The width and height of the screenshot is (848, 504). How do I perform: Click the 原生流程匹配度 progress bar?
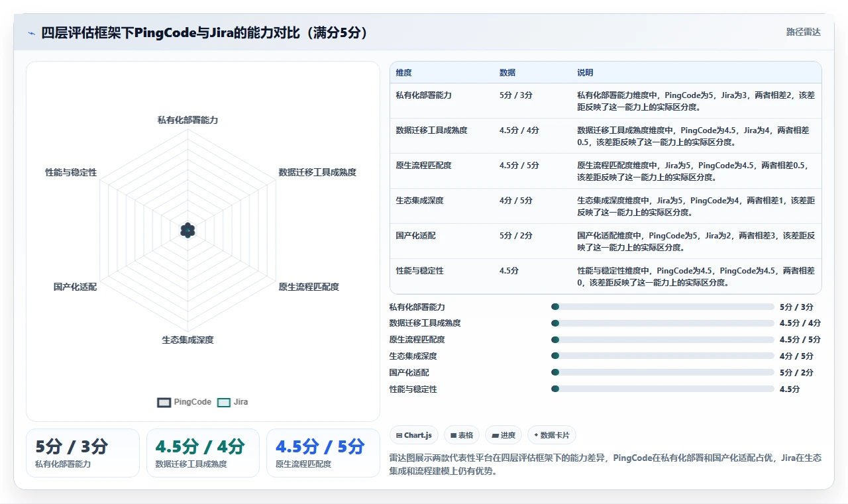[x=662, y=340]
